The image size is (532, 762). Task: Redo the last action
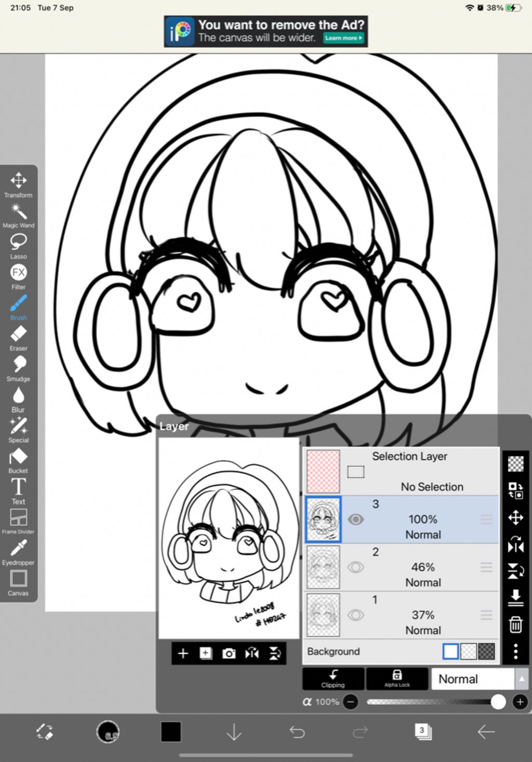[360, 732]
